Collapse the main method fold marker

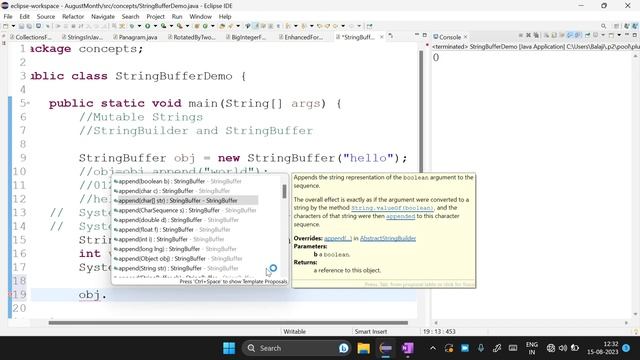tap(28, 103)
